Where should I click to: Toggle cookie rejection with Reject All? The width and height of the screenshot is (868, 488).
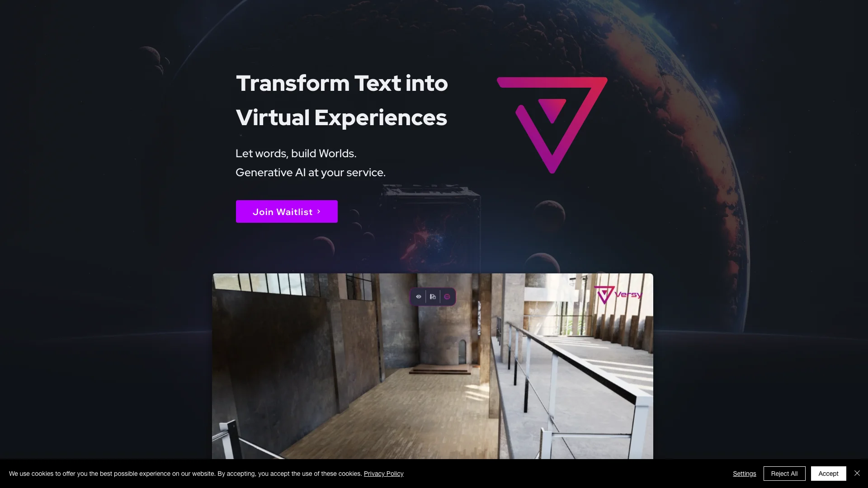click(x=784, y=473)
